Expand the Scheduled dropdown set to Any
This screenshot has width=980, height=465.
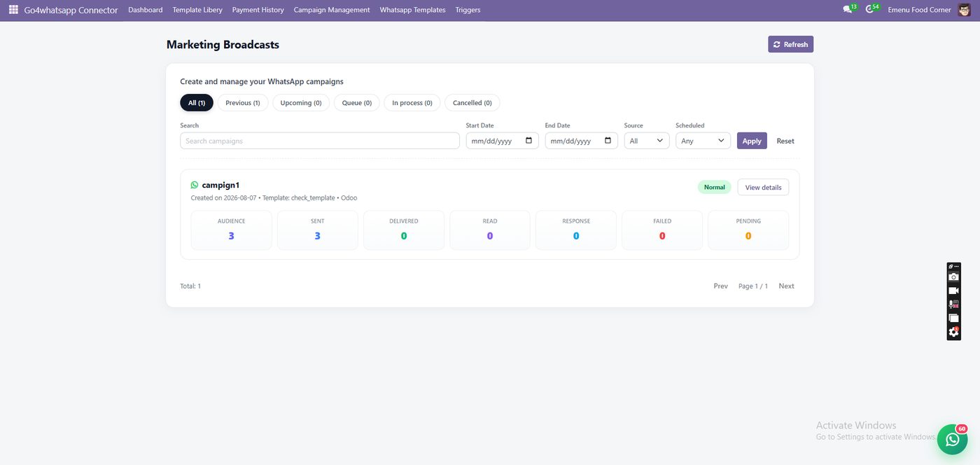(x=703, y=141)
